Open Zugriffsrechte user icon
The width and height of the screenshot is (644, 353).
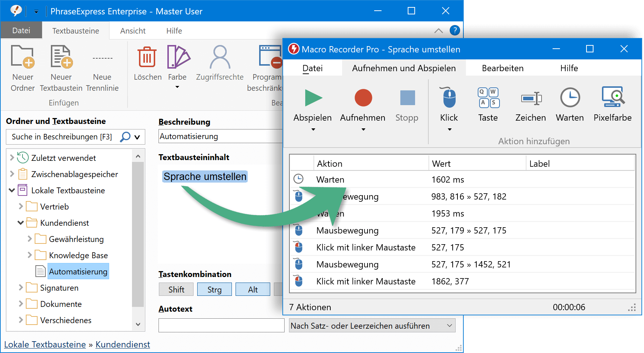220,57
